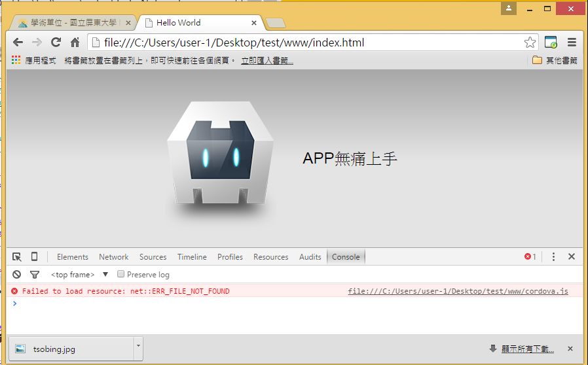The image size is (588, 365).
Task: Go to home page icon
Action: [x=75, y=43]
